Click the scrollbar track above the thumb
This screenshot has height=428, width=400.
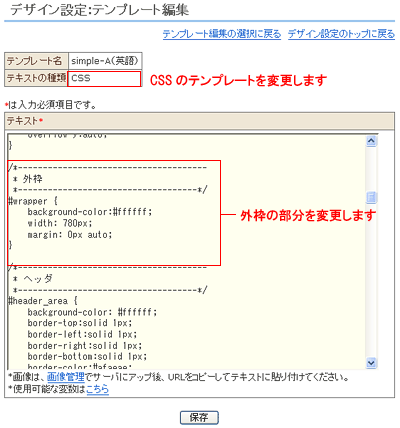point(371,169)
